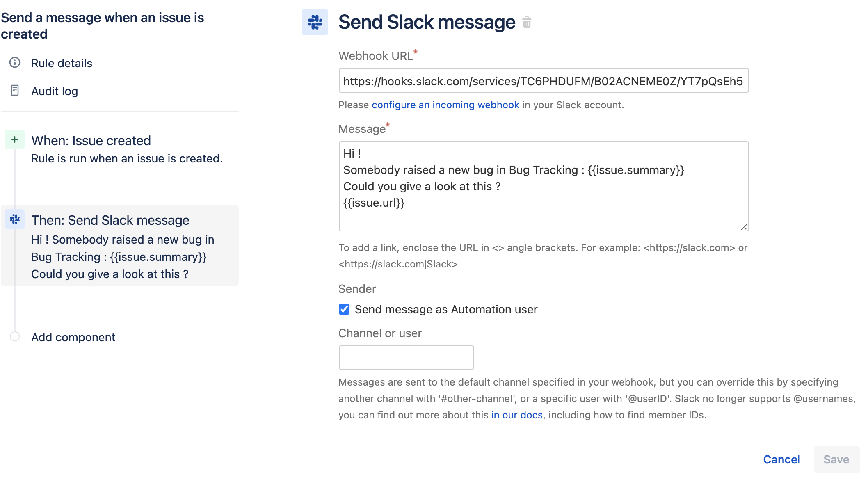Image resolution: width=868 pixels, height=484 pixels.
Task: Cancel editing the Slack message action
Action: pyautogui.click(x=781, y=459)
